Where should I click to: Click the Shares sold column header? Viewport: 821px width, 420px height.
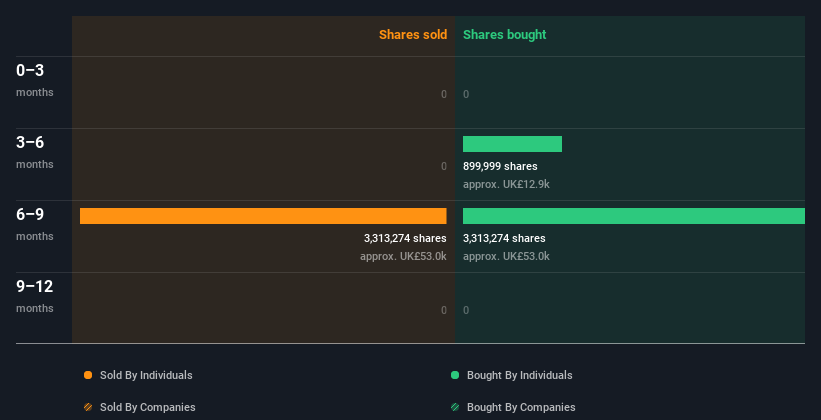pyautogui.click(x=413, y=35)
